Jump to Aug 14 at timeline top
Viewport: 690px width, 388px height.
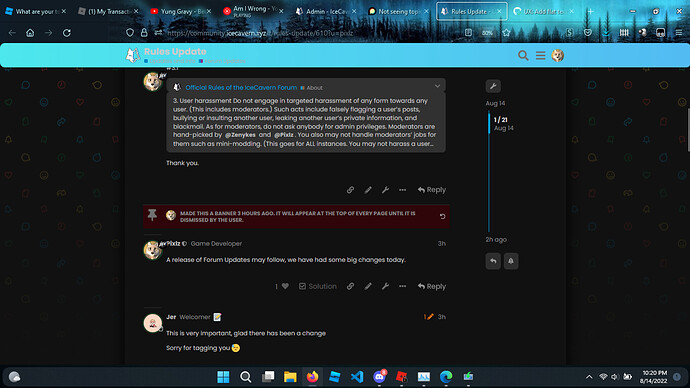pos(495,103)
